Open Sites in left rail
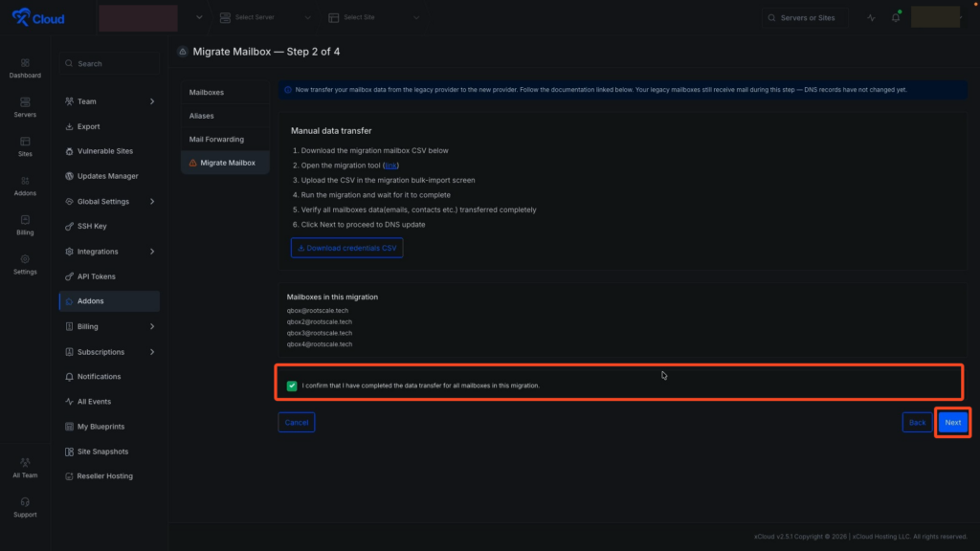Viewport: 980px width, 551px height. point(25,146)
